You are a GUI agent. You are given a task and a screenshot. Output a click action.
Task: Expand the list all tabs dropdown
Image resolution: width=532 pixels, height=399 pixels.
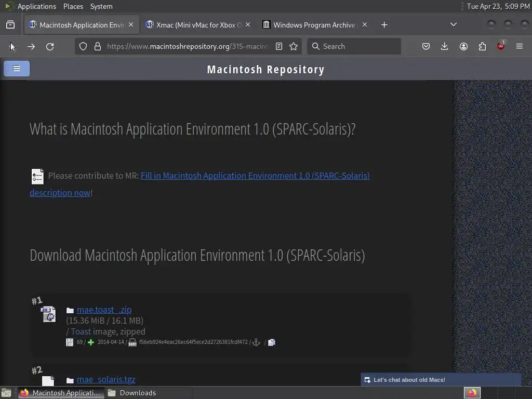click(454, 24)
